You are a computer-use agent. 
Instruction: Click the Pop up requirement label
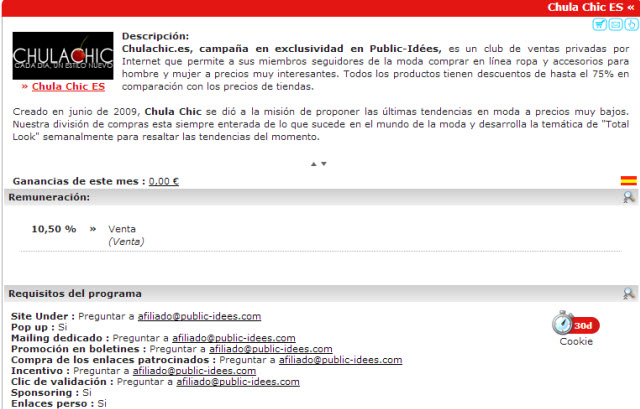point(33,327)
